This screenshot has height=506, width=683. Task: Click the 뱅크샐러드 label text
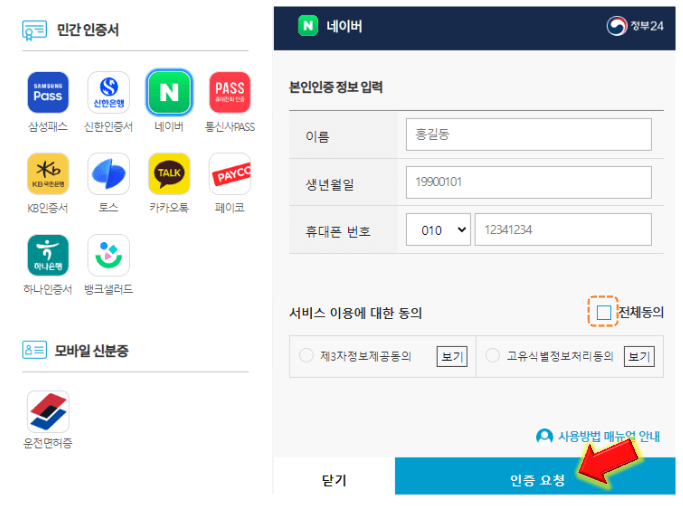[108, 289]
